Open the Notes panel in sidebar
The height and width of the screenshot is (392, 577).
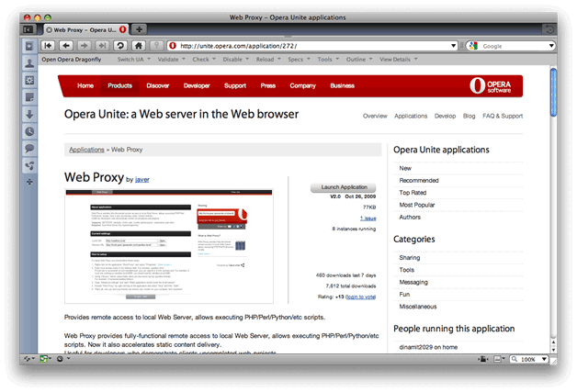(x=29, y=97)
